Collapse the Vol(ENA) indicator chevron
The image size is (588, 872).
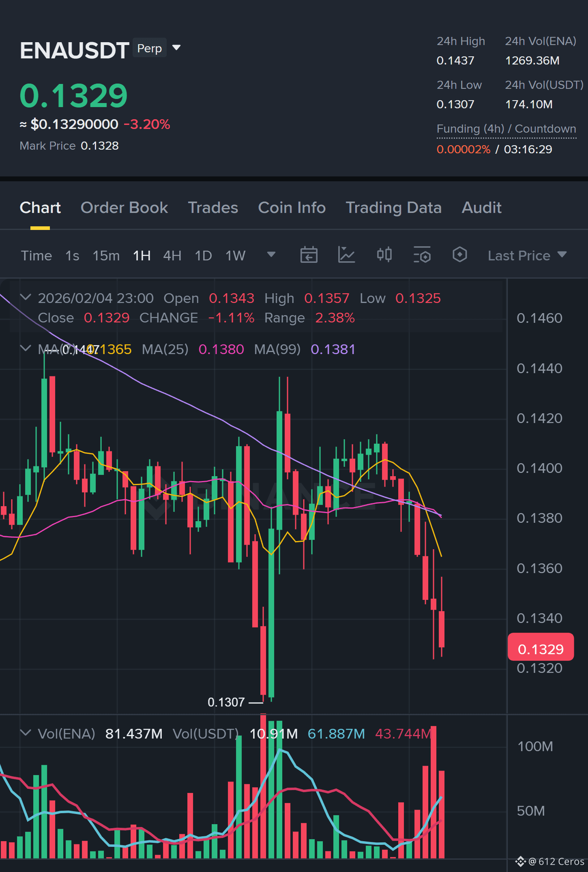(26, 733)
